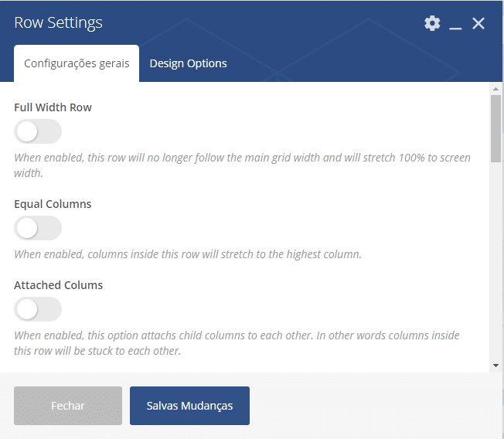Turn on the Equal Columns toggle
The height and width of the screenshot is (439, 504).
point(38,228)
